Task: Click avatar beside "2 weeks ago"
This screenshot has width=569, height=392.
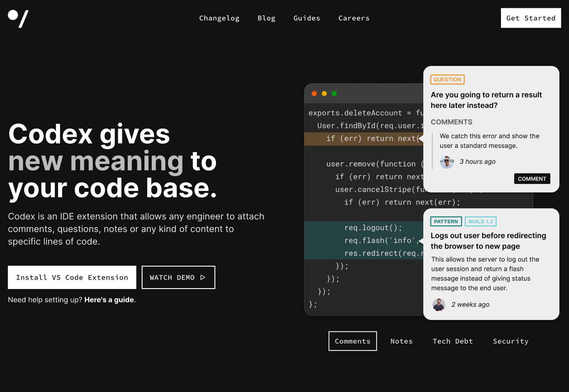Action: coord(439,304)
